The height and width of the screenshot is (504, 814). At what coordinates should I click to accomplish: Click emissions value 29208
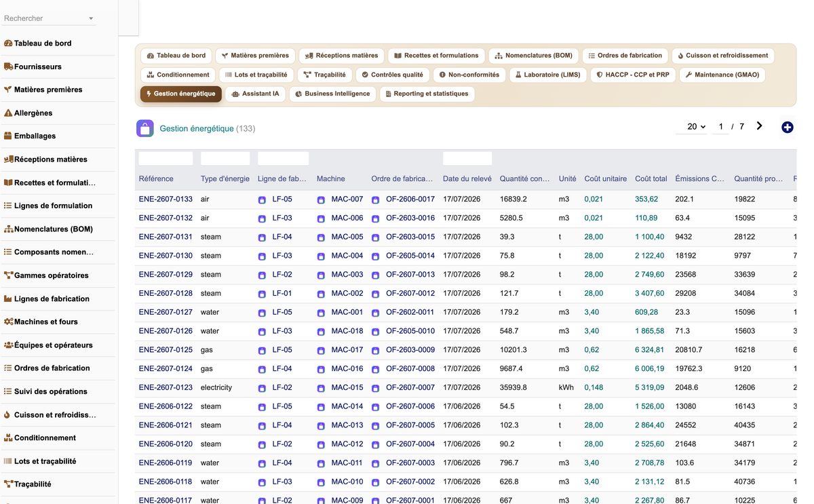click(686, 294)
